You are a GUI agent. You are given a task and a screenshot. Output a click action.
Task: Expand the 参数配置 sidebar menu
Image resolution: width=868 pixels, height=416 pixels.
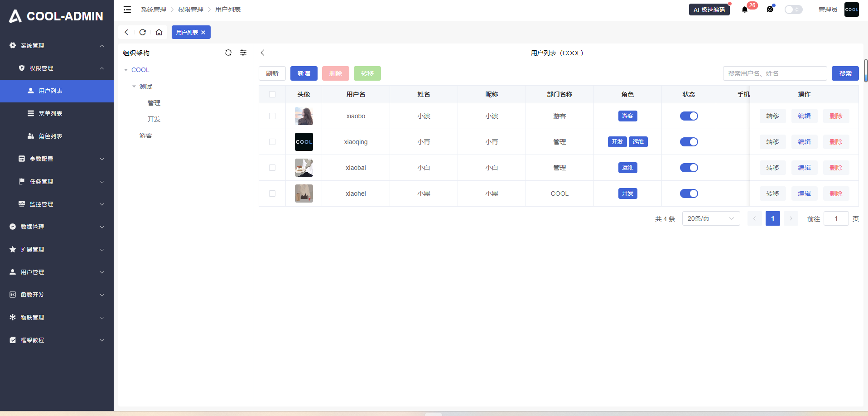tap(57, 159)
